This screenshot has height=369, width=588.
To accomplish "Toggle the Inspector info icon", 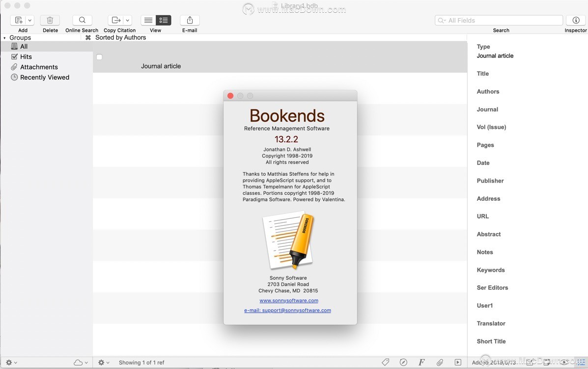I will click(x=576, y=20).
